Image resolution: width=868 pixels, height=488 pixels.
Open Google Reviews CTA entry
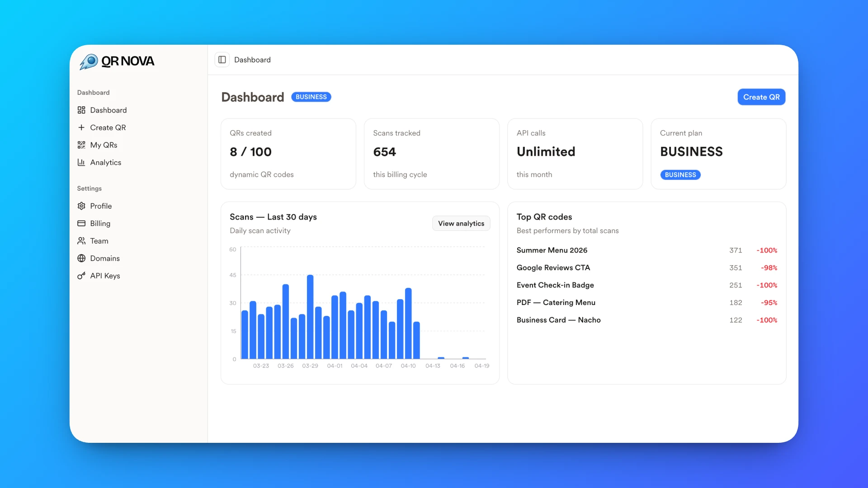553,267
